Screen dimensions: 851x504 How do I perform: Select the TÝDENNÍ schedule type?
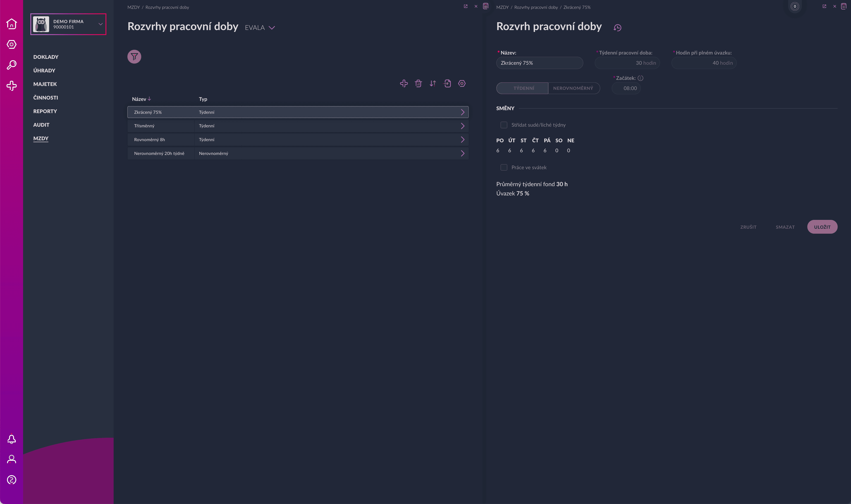point(522,88)
